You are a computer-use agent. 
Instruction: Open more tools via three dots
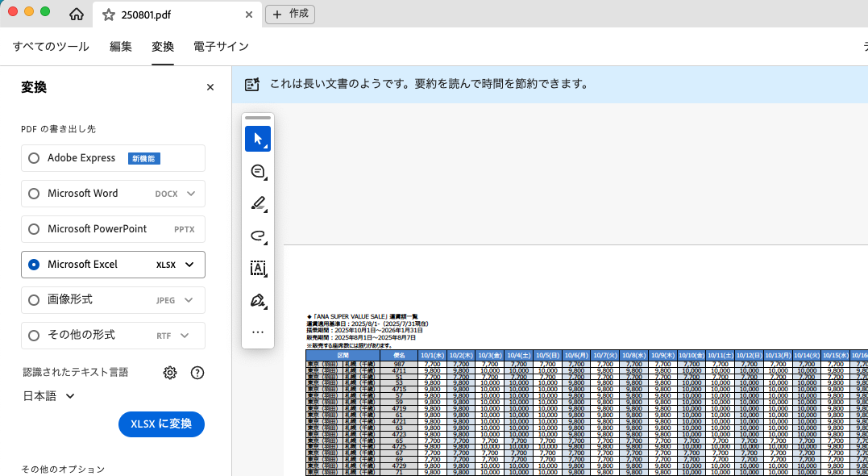click(x=258, y=332)
